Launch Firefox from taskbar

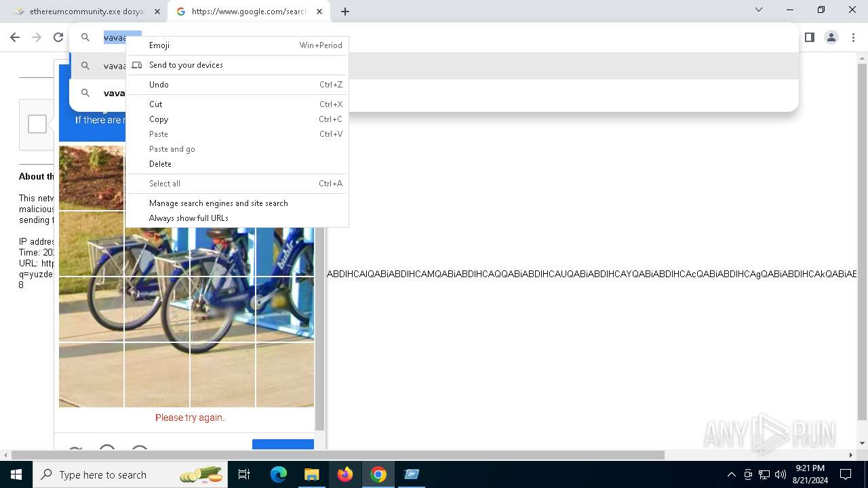[x=345, y=474]
